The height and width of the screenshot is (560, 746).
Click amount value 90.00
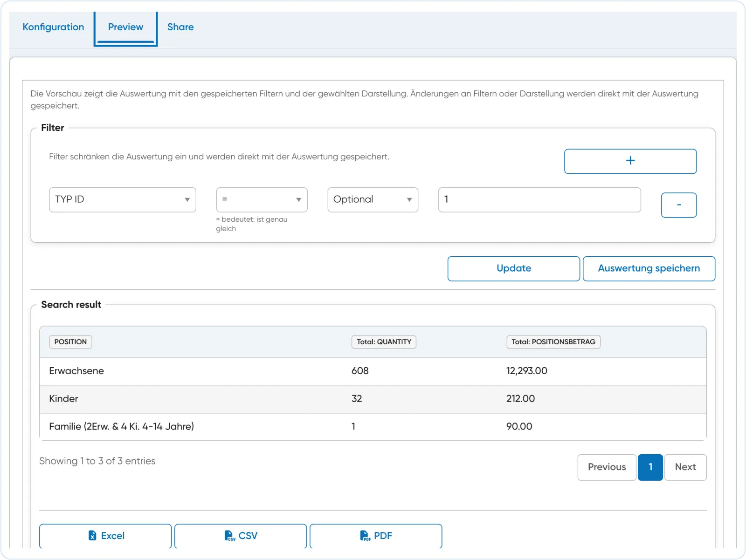point(519,427)
